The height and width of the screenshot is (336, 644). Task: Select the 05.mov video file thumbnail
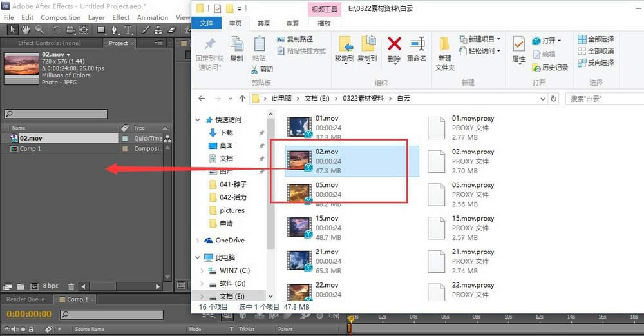299,193
